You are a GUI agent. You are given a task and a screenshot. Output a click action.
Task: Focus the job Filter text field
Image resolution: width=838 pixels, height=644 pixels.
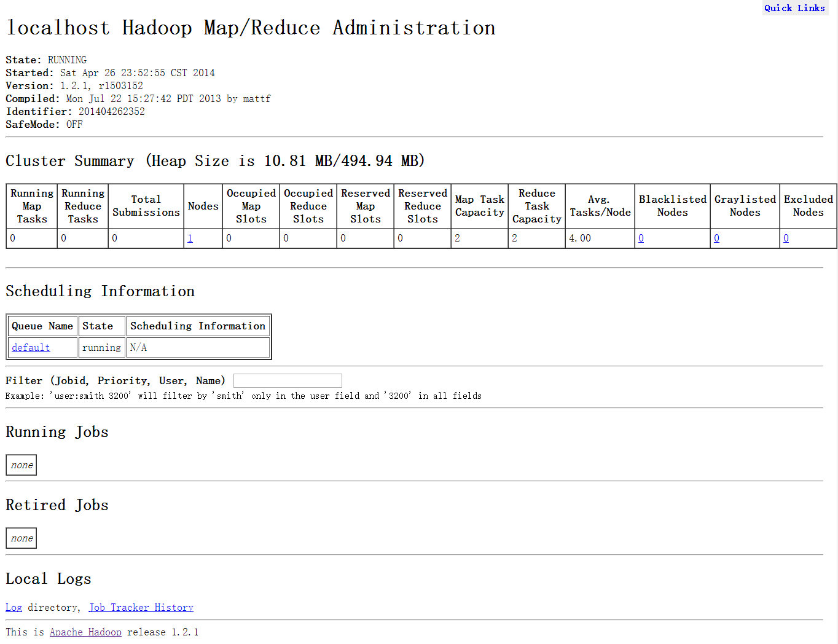coord(288,381)
